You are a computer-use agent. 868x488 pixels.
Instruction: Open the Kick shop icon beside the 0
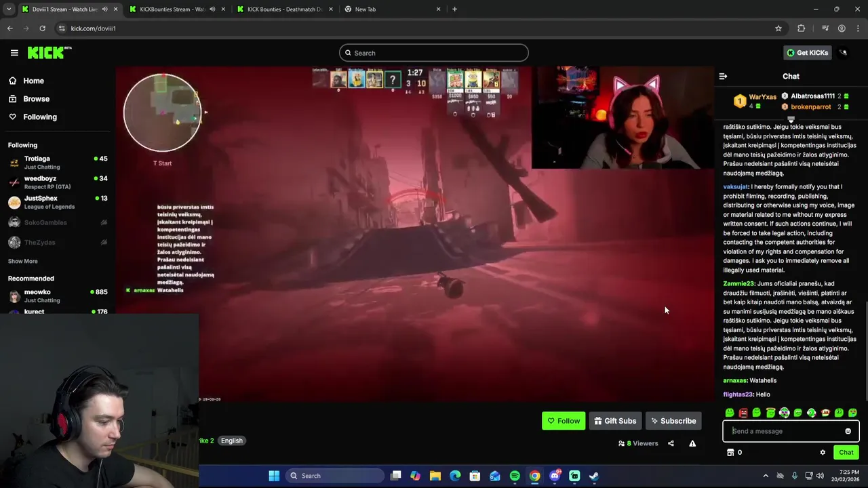[730, 452]
